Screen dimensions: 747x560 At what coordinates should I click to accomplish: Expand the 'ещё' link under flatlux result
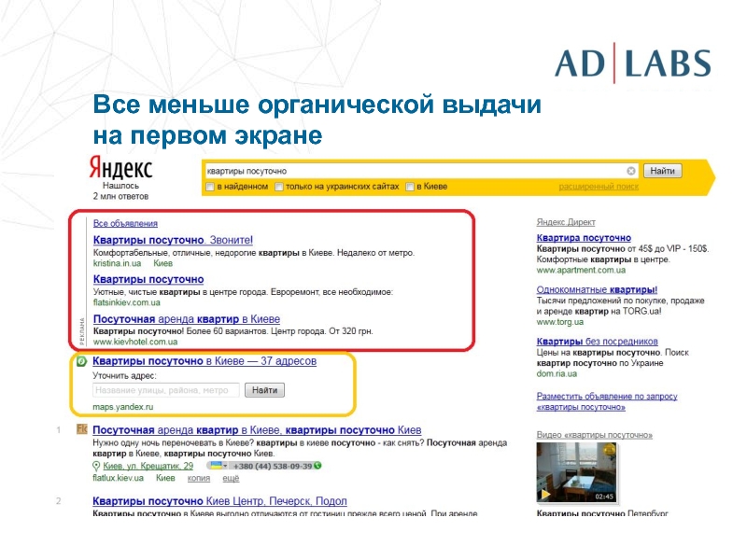pos(231,478)
